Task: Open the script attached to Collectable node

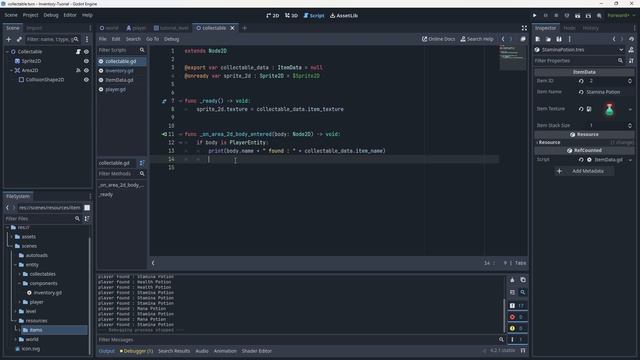Action: pyautogui.click(x=78, y=52)
